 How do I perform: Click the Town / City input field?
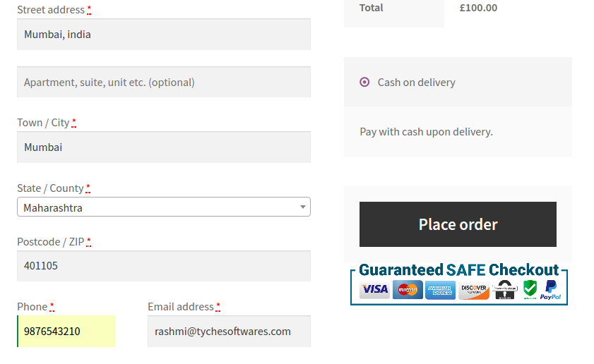coord(164,147)
